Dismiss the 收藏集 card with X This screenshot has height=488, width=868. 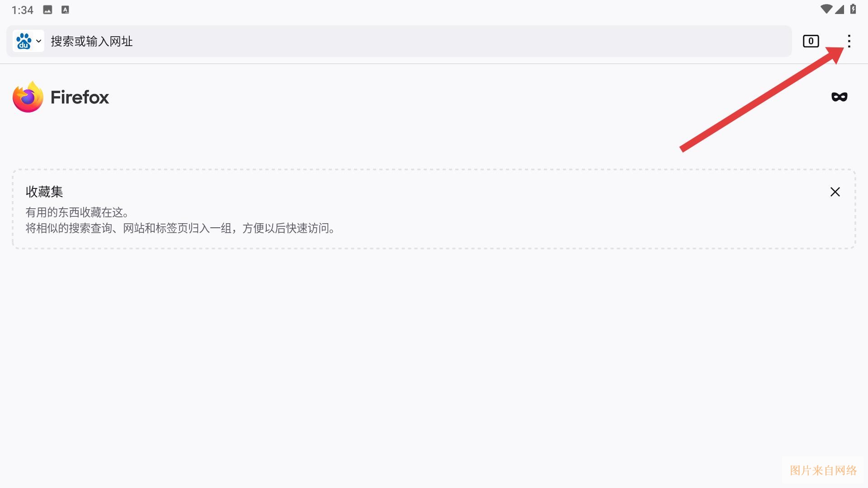[x=835, y=192]
